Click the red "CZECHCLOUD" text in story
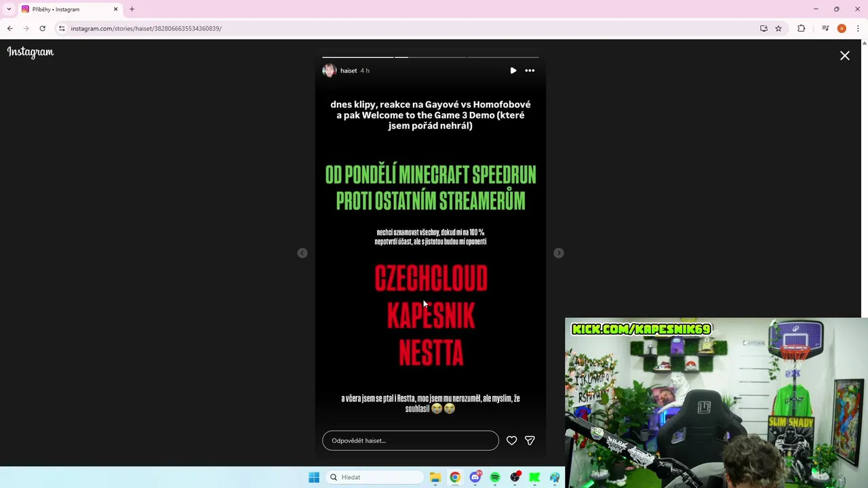Screen dimensions: 868x488 pos(431,279)
